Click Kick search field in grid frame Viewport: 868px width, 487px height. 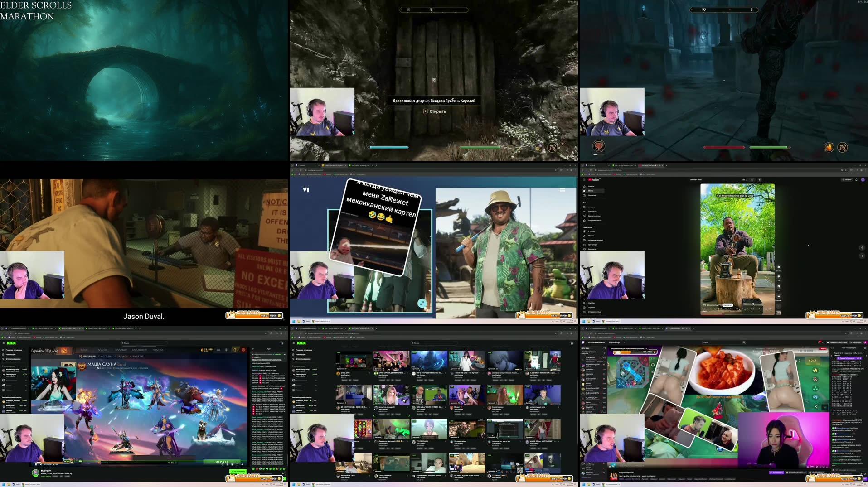434,343
